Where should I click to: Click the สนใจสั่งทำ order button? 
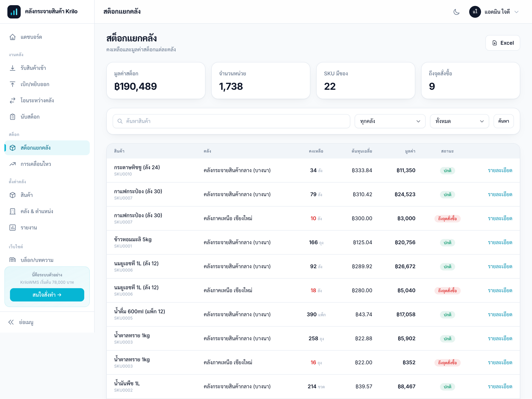tap(47, 295)
